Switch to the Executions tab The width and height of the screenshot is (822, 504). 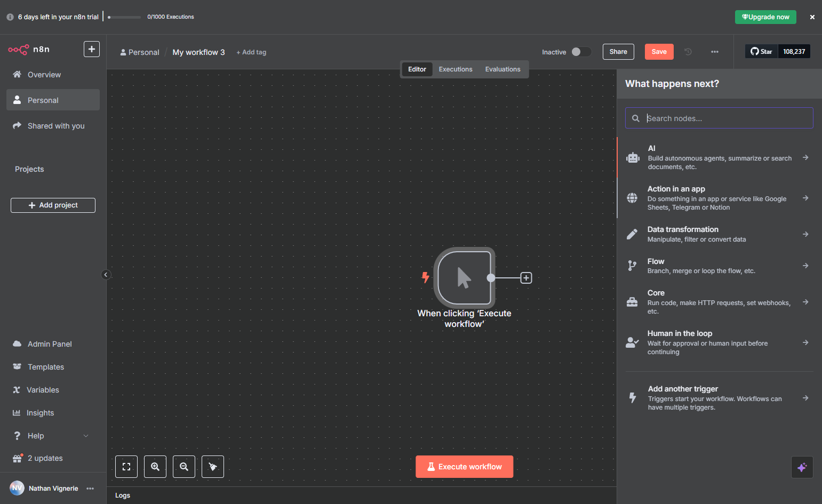coord(456,69)
